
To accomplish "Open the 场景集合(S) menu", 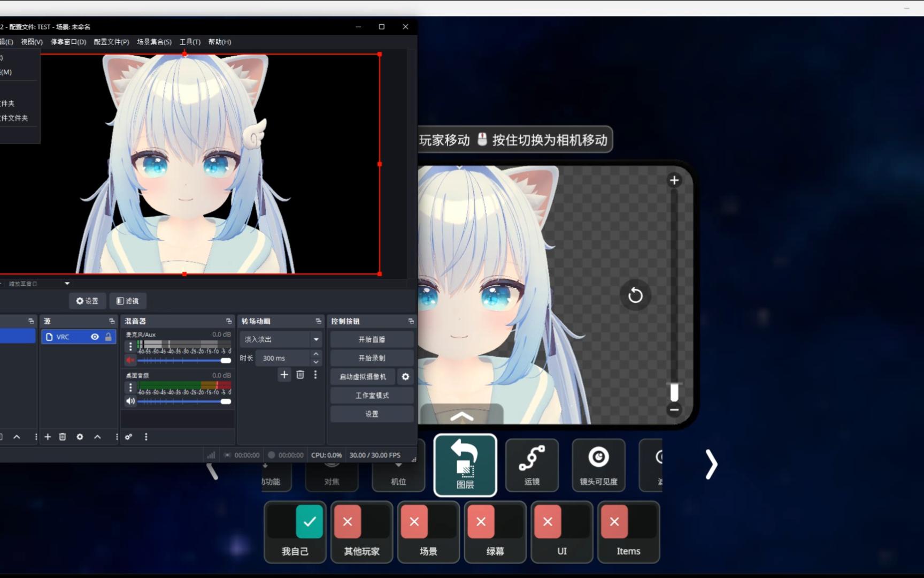I will pyautogui.click(x=154, y=42).
